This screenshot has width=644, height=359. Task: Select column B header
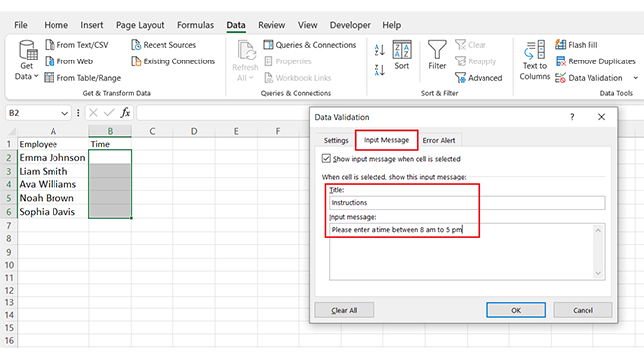point(110,131)
